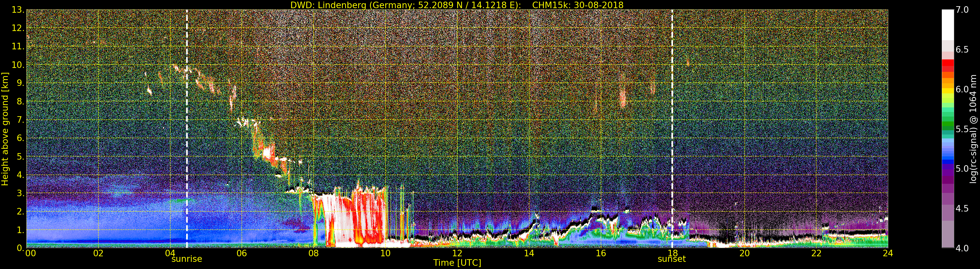Click the '1.' height axis tick label
The width and height of the screenshot is (980, 269).
tap(20, 229)
